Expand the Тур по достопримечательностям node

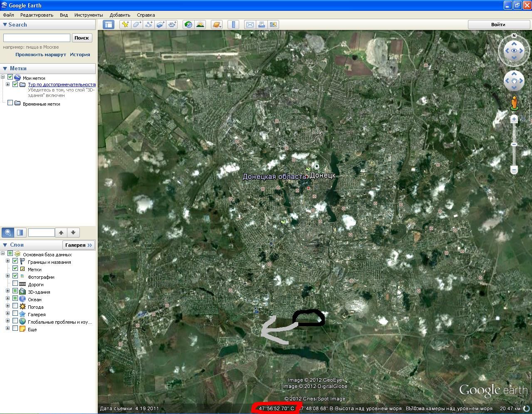coord(8,84)
